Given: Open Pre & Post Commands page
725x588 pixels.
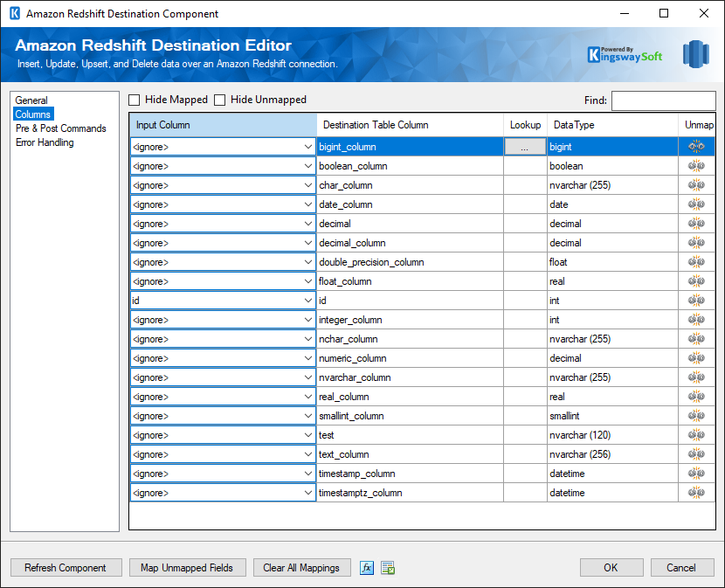Looking at the screenshot, I should pyautogui.click(x=60, y=128).
